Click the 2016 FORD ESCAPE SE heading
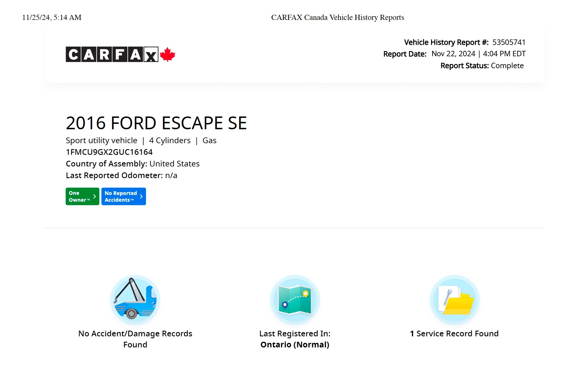 pos(156,123)
